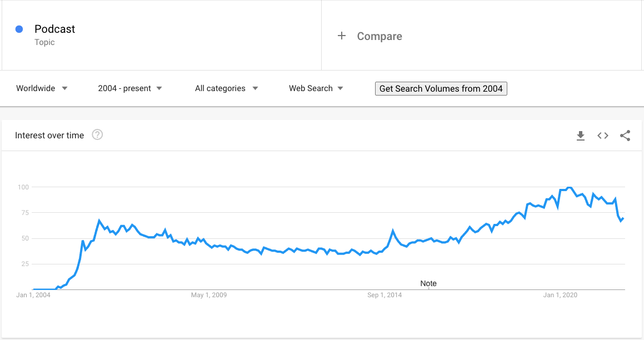Click the share chart icon

coord(625,136)
